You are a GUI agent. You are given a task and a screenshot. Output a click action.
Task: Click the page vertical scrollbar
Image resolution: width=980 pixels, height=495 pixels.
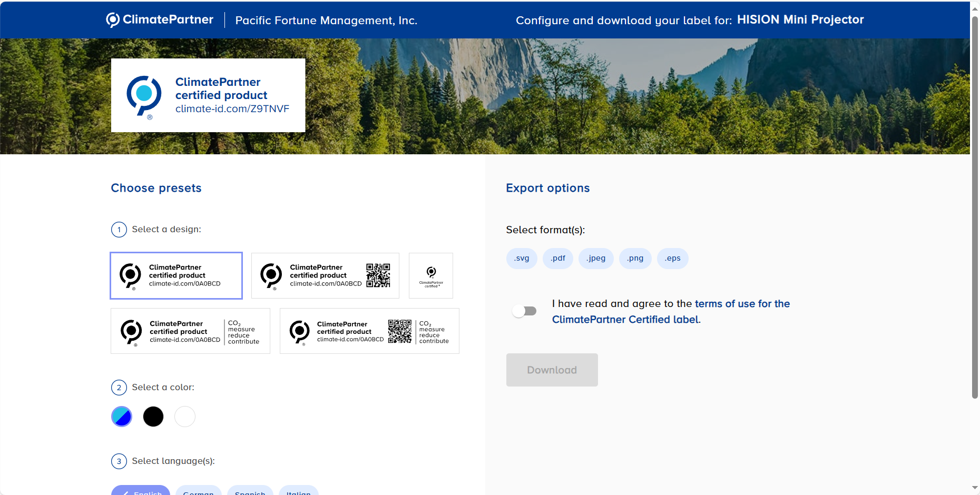click(x=975, y=207)
